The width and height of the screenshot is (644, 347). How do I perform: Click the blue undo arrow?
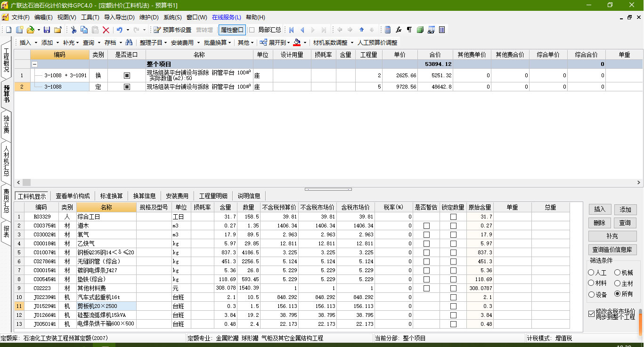click(x=120, y=30)
